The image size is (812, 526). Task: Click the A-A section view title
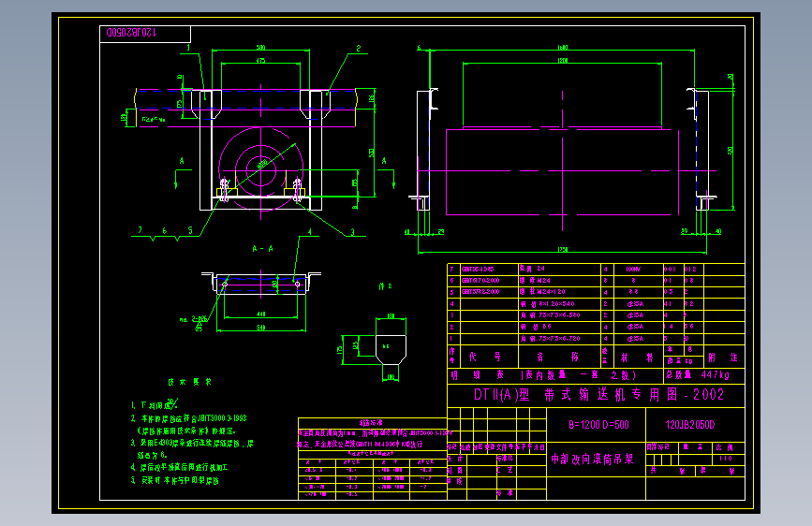262,249
